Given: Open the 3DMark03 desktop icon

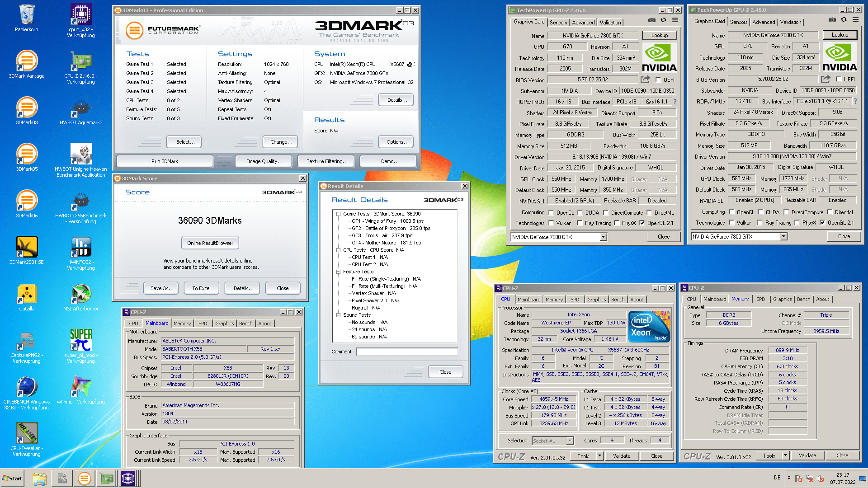Looking at the screenshot, I should [27, 111].
